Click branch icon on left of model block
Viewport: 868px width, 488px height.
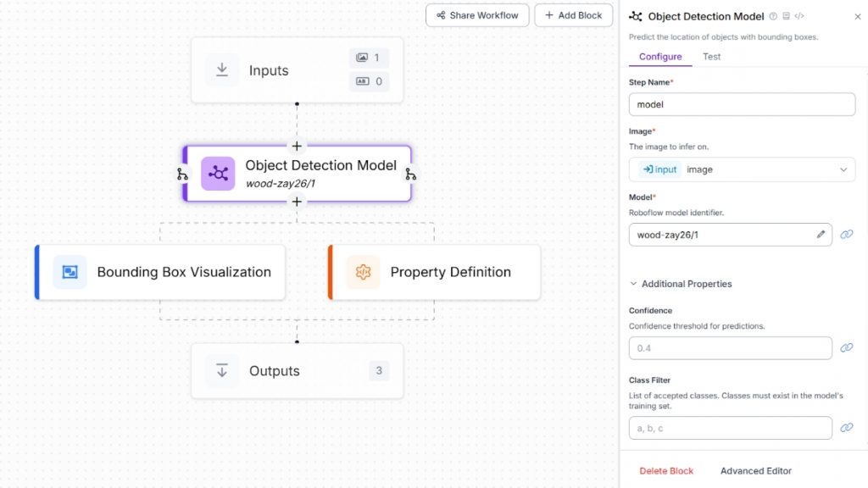pyautogui.click(x=182, y=174)
